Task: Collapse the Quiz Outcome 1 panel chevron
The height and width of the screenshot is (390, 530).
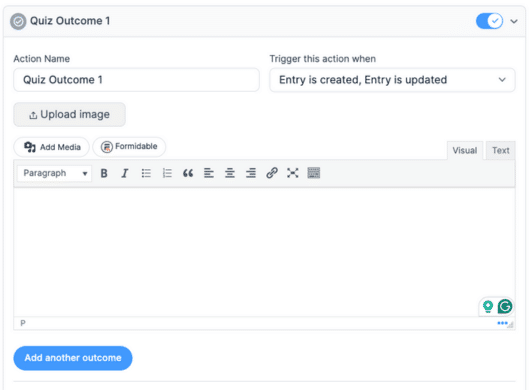Action: click(x=514, y=21)
